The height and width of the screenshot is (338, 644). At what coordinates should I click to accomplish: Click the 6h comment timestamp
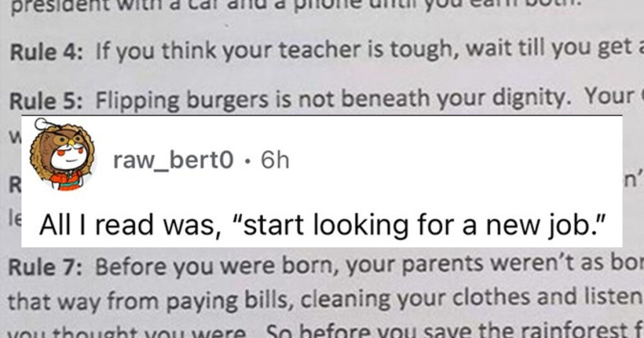275,160
